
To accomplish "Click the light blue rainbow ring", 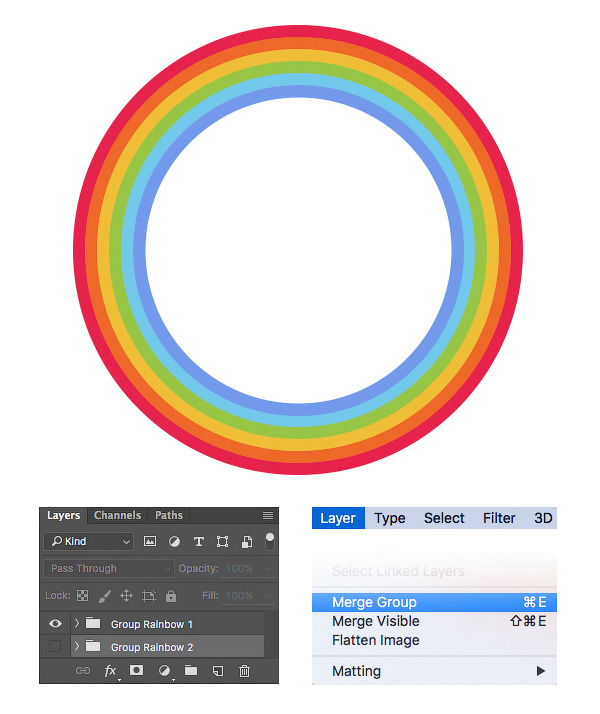I will (298, 79).
